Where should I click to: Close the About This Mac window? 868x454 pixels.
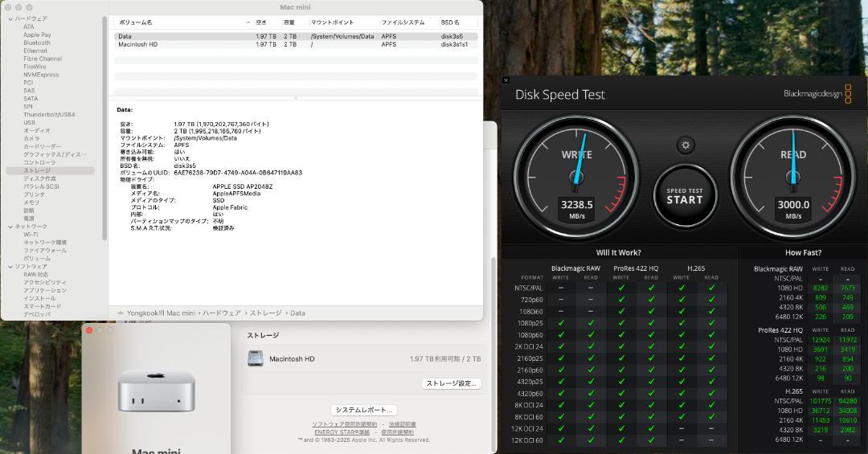(89, 330)
